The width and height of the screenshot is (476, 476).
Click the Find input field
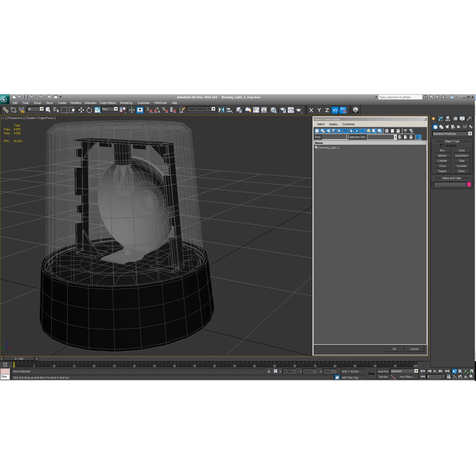[x=334, y=137]
